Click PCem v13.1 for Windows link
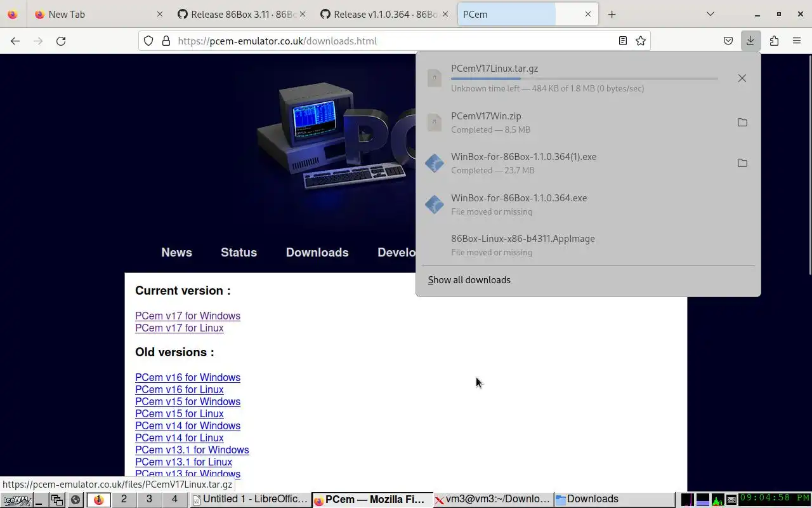 point(192,450)
